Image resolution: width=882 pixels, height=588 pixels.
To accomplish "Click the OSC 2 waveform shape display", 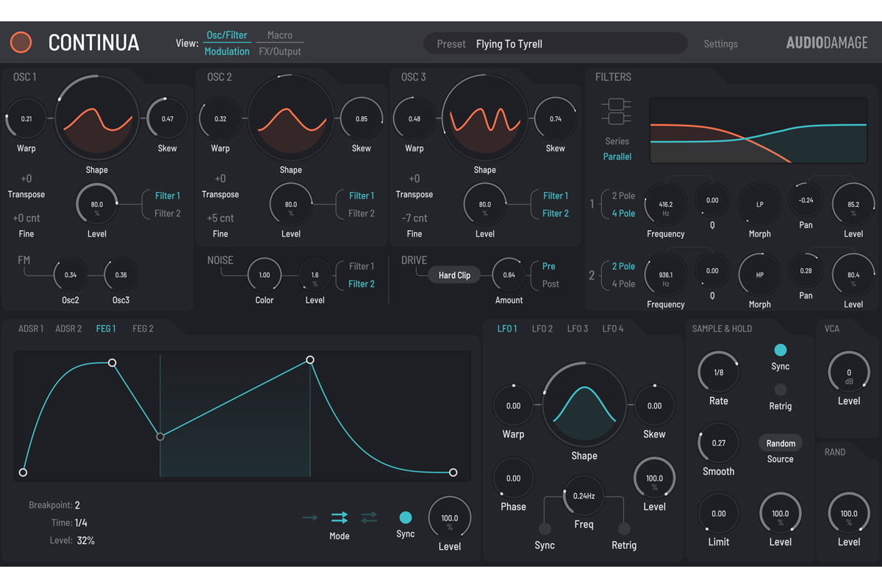I will coord(290,118).
